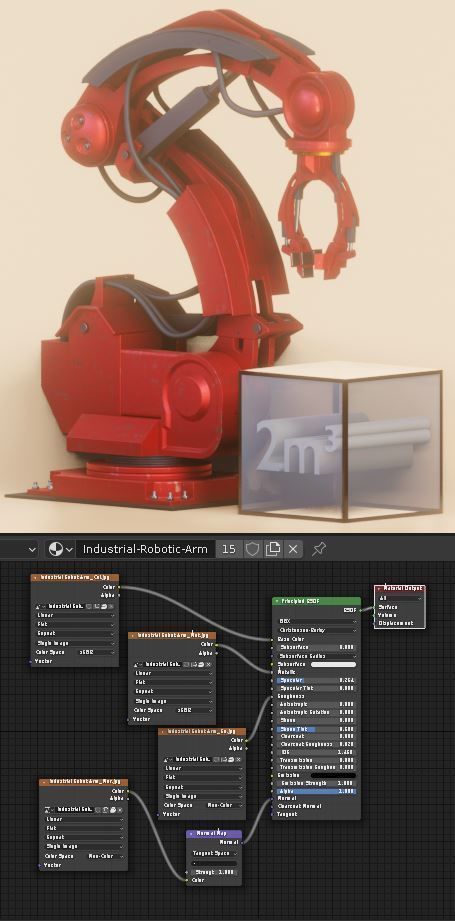455x921 pixels.
Task: Collapse the Principled BSDF node
Action: point(278,601)
